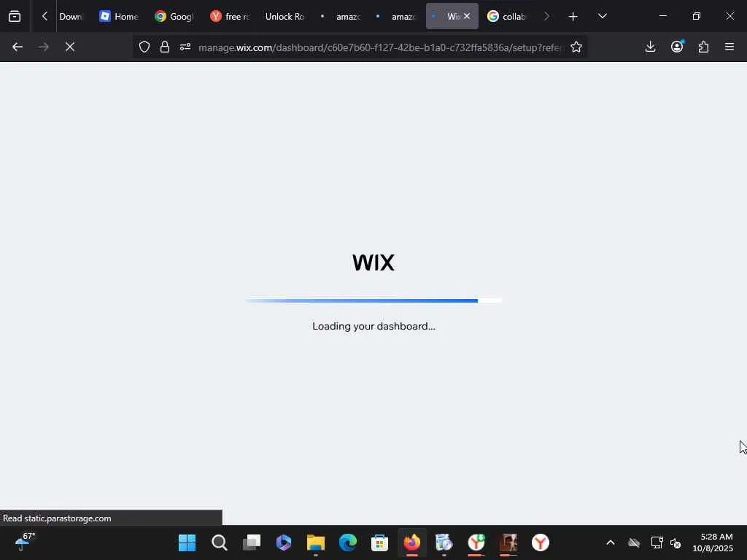Open the Windows Start menu
This screenshot has width=747, height=560.
(187, 542)
